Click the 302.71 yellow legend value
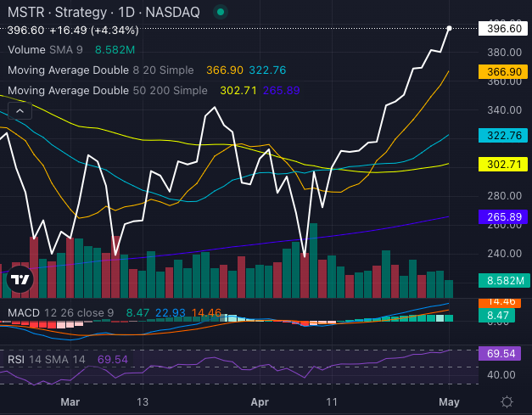Screen dimensions: 532x415 point(238,91)
